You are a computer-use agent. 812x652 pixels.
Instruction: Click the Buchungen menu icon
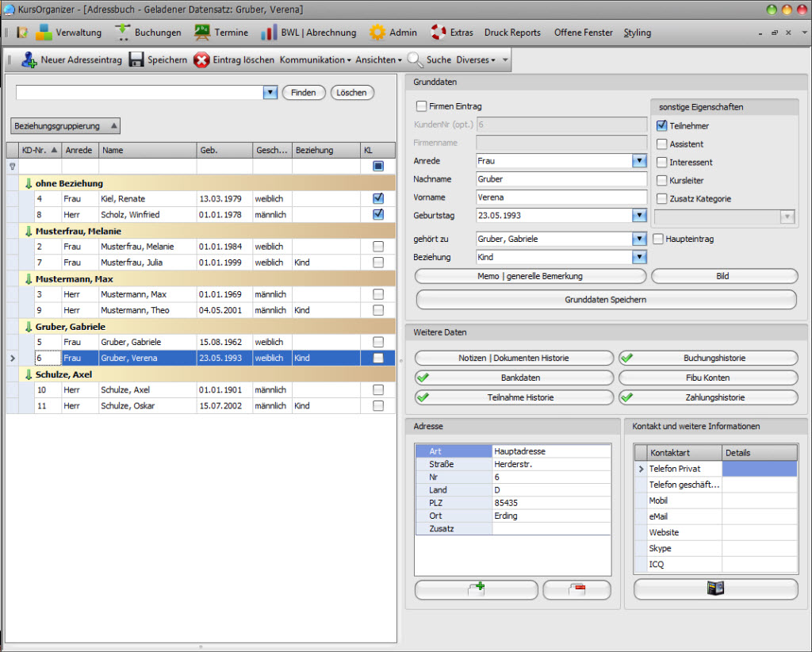(x=122, y=33)
